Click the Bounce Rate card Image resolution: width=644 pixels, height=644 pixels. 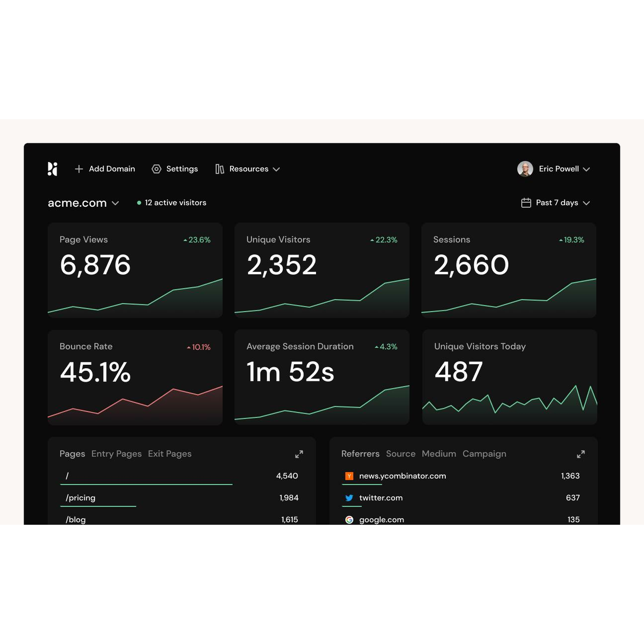point(135,377)
